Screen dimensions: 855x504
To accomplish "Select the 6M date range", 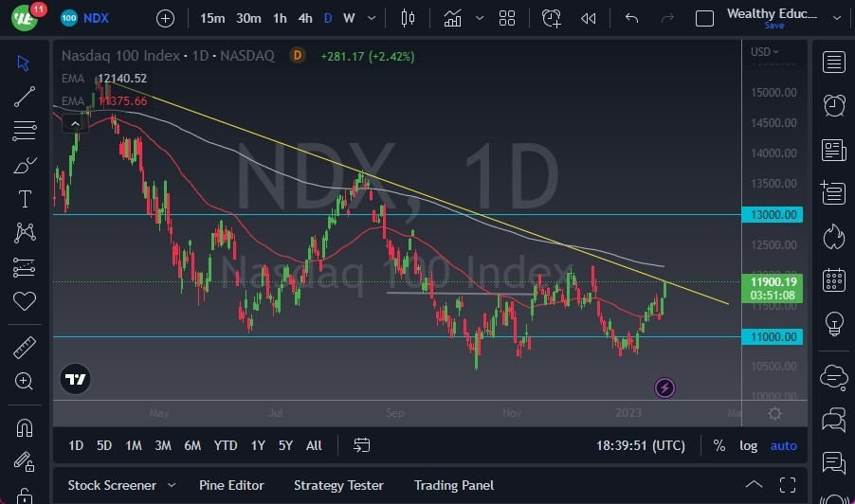I will tap(192, 445).
